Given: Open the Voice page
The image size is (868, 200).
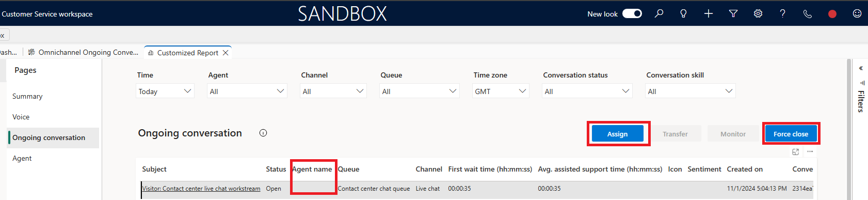Looking at the screenshot, I should (21, 117).
